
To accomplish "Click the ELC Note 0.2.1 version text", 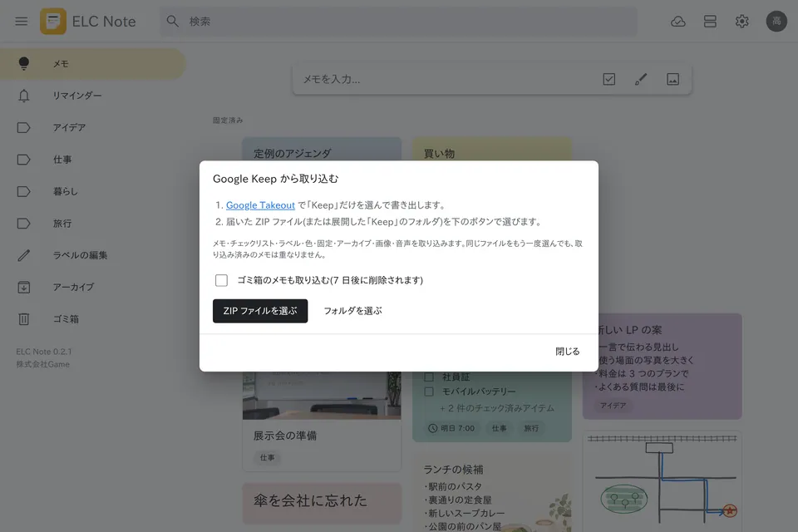I will [44, 352].
